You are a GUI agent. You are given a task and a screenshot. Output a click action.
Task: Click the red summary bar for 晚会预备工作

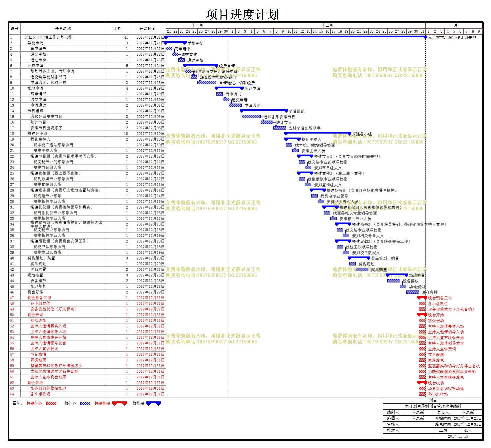(422, 298)
